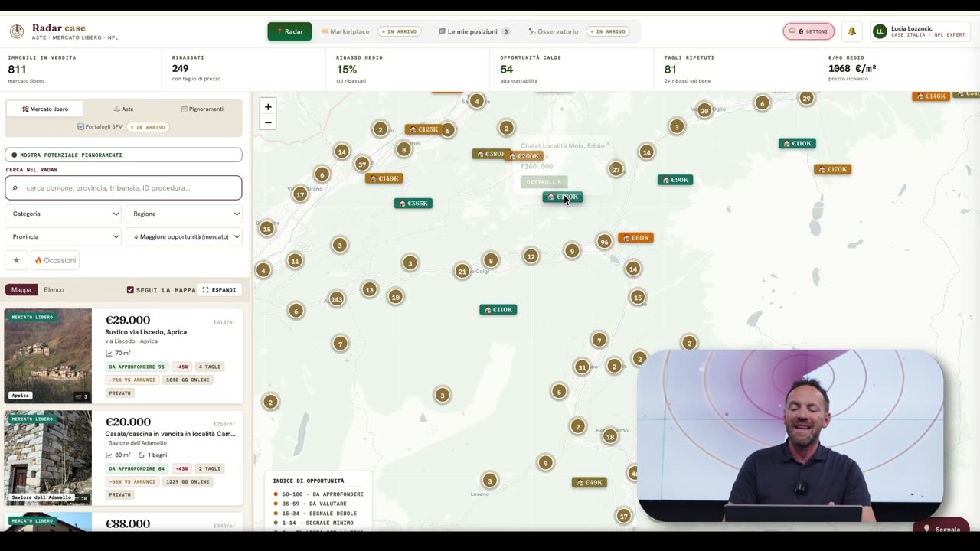Click the 'Ribassati' 249 stat
This screenshot has width=980, height=551.
click(243, 69)
